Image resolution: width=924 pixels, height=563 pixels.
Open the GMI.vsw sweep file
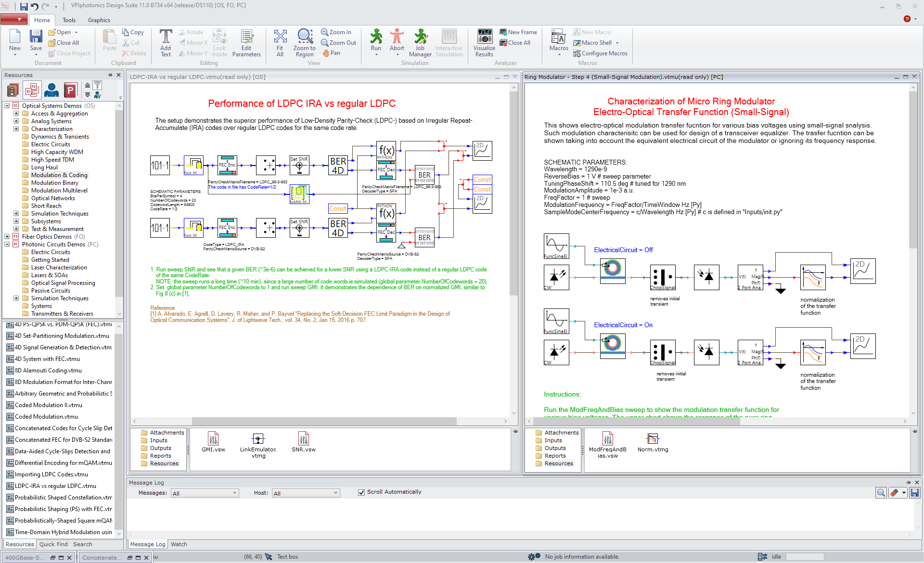point(213,442)
